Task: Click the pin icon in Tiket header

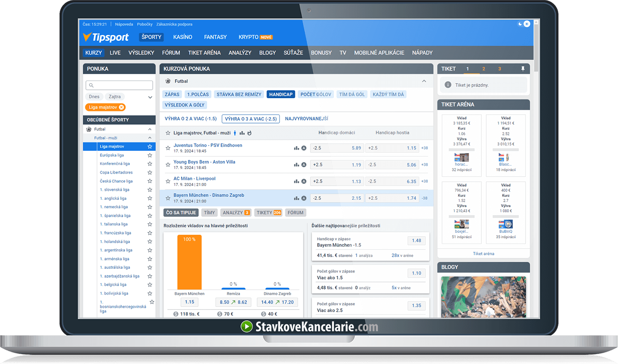Action: (x=523, y=69)
